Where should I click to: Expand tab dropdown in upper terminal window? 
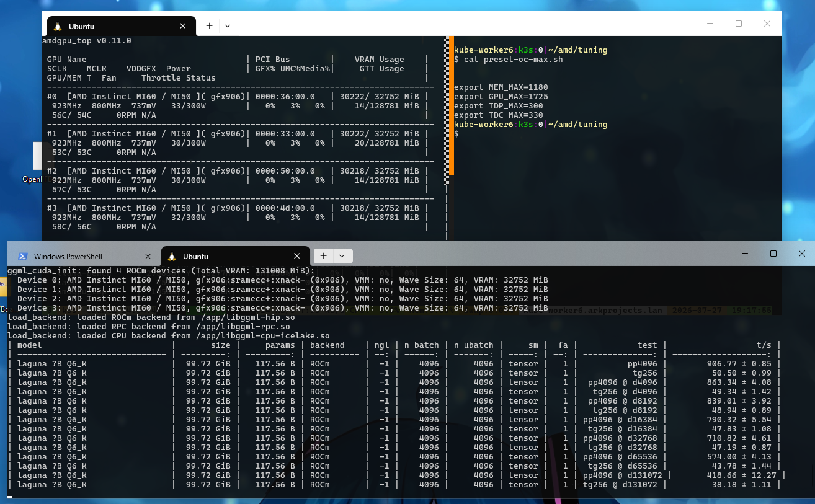point(228,26)
